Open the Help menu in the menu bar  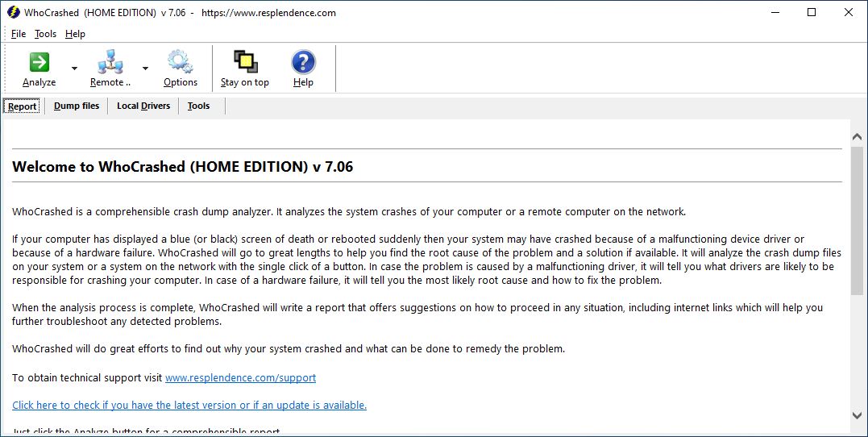[75, 34]
